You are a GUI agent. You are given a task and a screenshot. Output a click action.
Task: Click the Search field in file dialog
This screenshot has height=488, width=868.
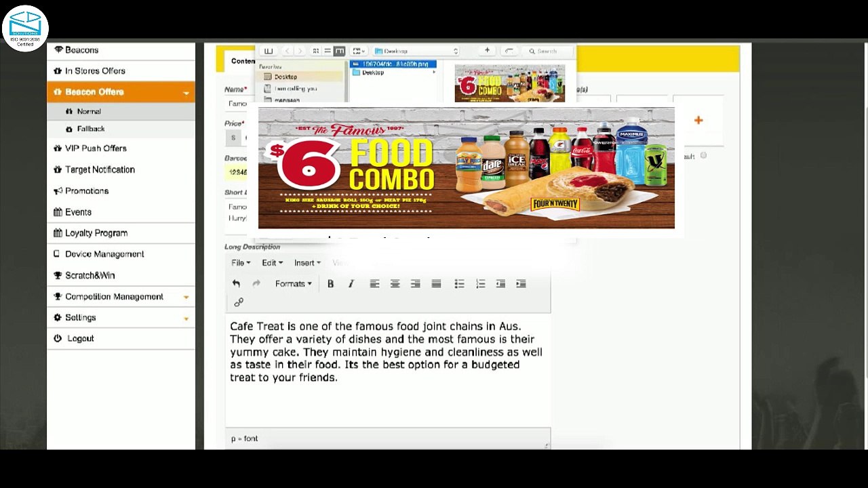point(549,51)
